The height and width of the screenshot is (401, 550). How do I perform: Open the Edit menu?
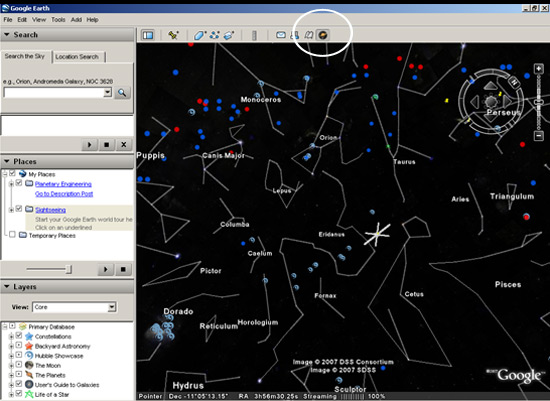tap(22, 20)
